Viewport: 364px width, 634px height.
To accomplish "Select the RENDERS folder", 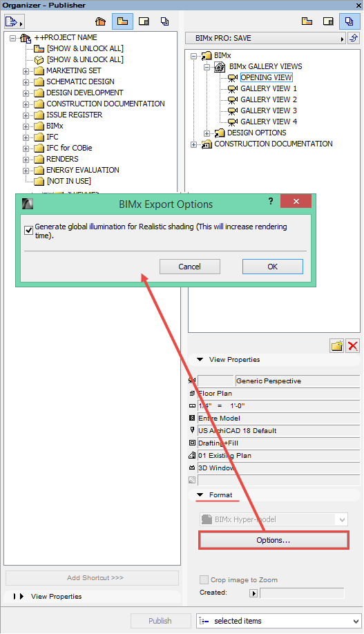I will (x=62, y=160).
